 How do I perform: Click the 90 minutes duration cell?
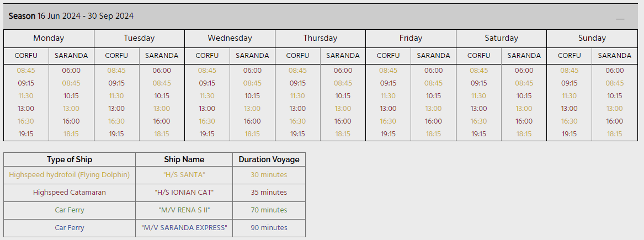[x=269, y=228]
